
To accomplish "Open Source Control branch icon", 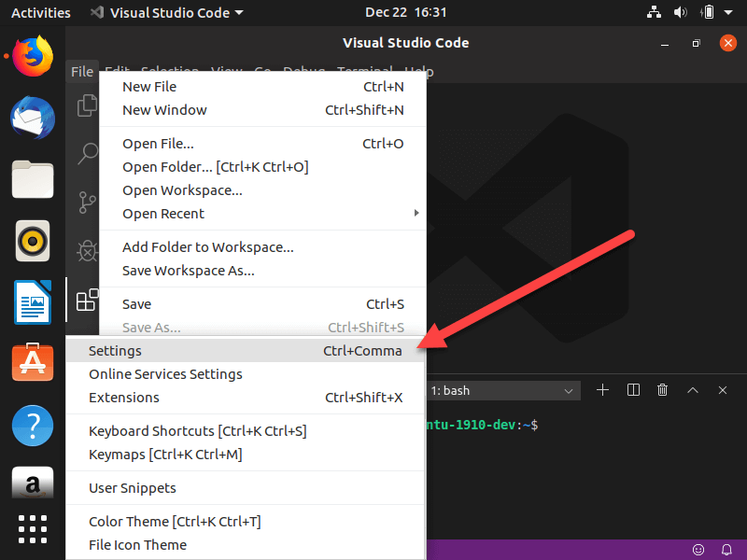I will tap(87, 203).
